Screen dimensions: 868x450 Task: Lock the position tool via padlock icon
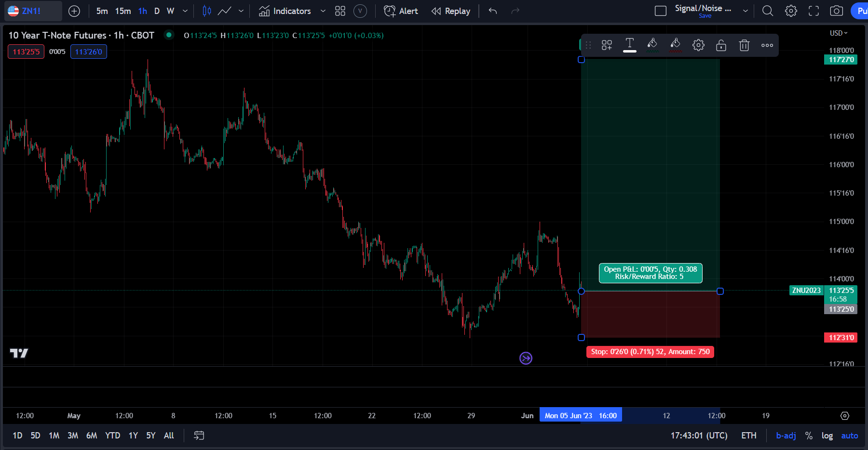coord(721,45)
